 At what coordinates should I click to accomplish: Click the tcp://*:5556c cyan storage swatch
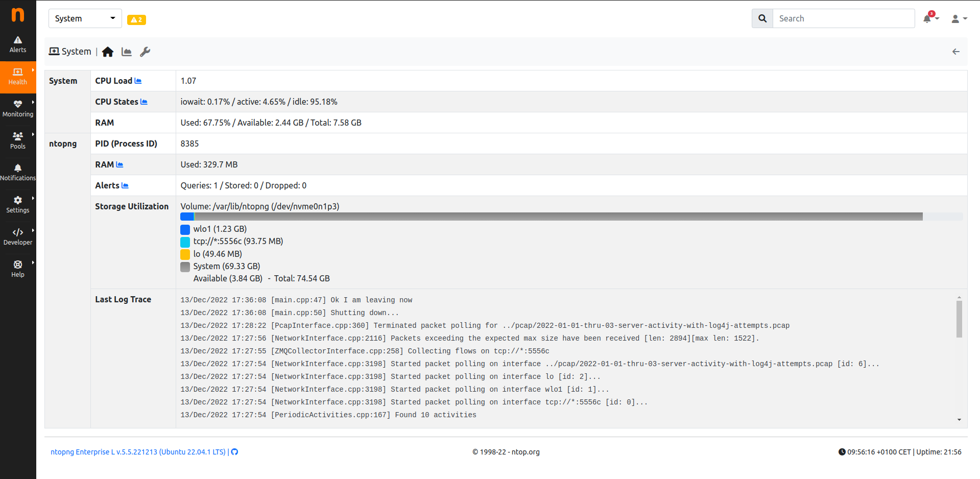pyautogui.click(x=185, y=242)
